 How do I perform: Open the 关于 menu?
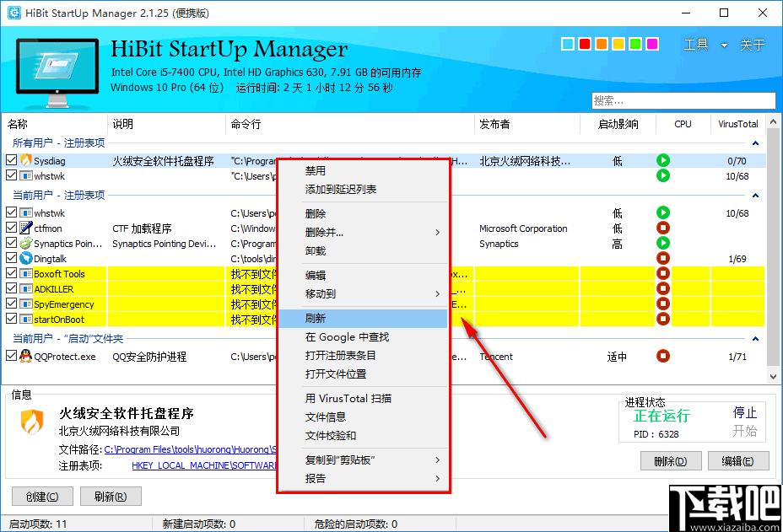(x=753, y=45)
